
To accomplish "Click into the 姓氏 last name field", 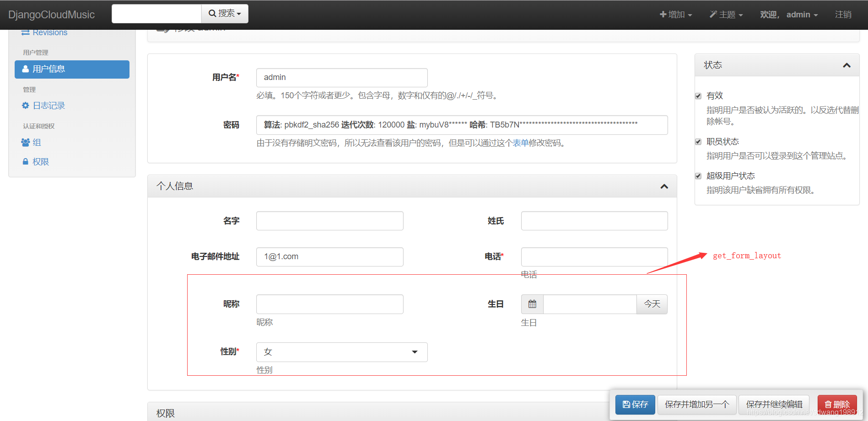I will [594, 221].
